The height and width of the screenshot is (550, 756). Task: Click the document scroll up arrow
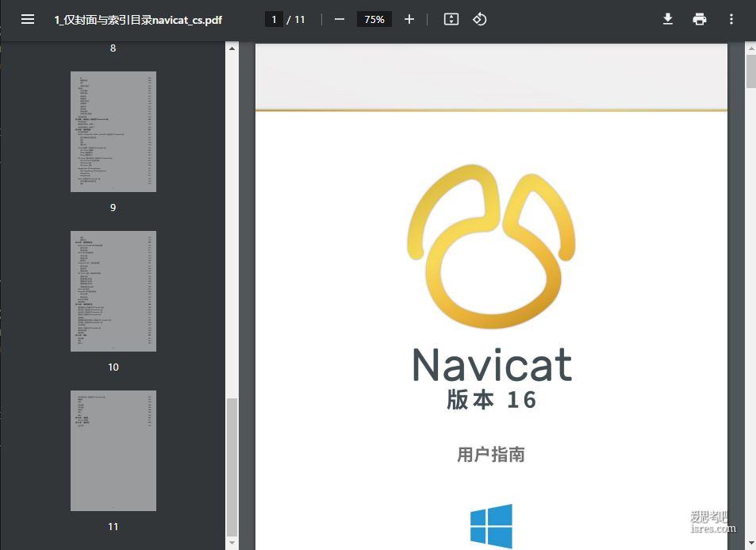click(751, 48)
